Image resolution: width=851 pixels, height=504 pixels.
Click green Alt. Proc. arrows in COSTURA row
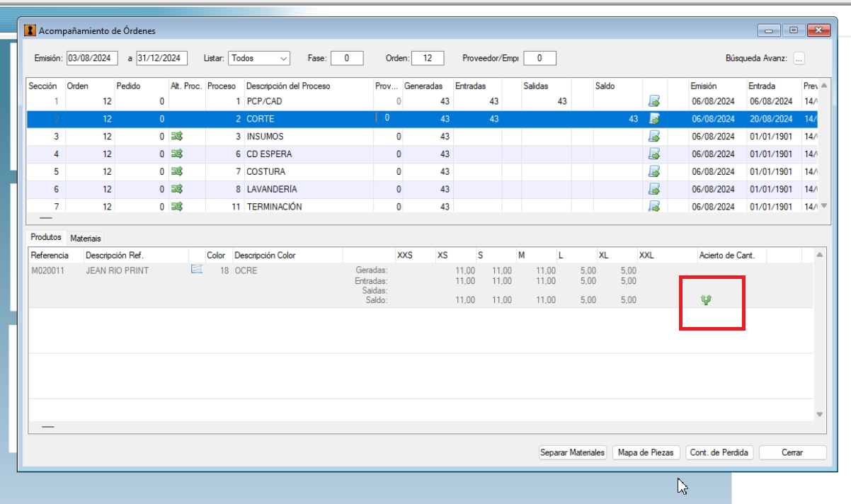pos(177,171)
